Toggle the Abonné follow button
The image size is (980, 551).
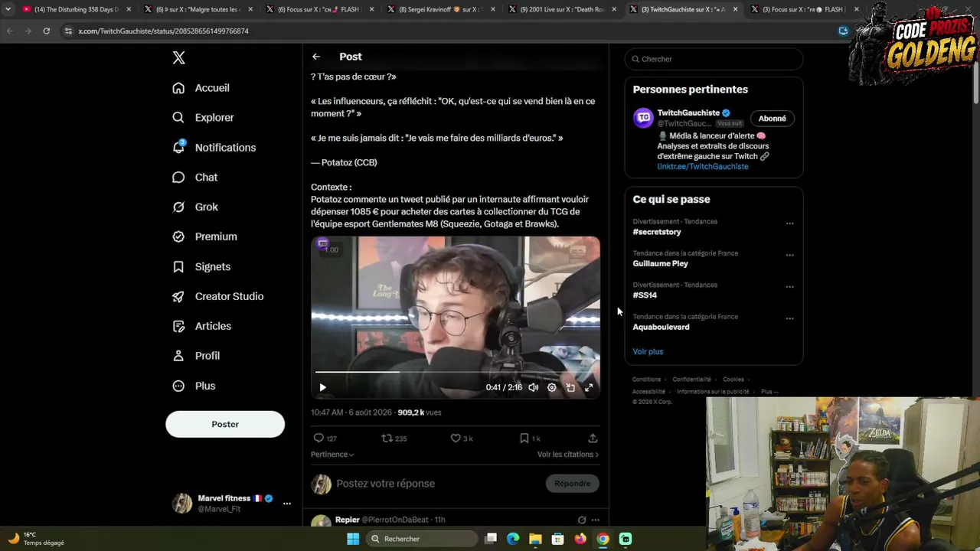(x=772, y=119)
